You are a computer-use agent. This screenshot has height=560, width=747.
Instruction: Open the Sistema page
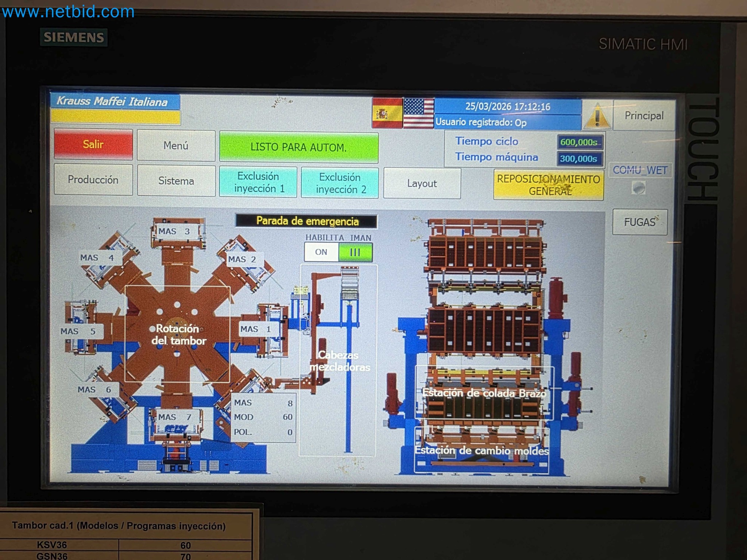176,181
